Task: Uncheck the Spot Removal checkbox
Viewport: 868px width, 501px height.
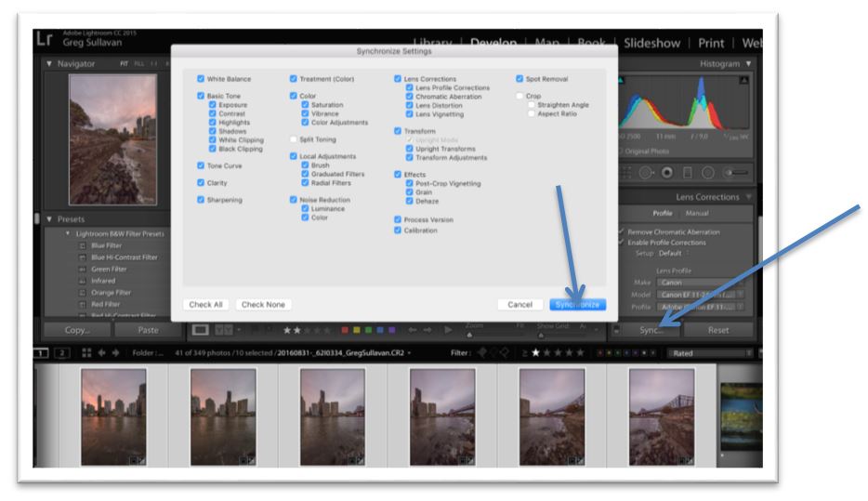Action: pyautogui.click(x=519, y=79)
